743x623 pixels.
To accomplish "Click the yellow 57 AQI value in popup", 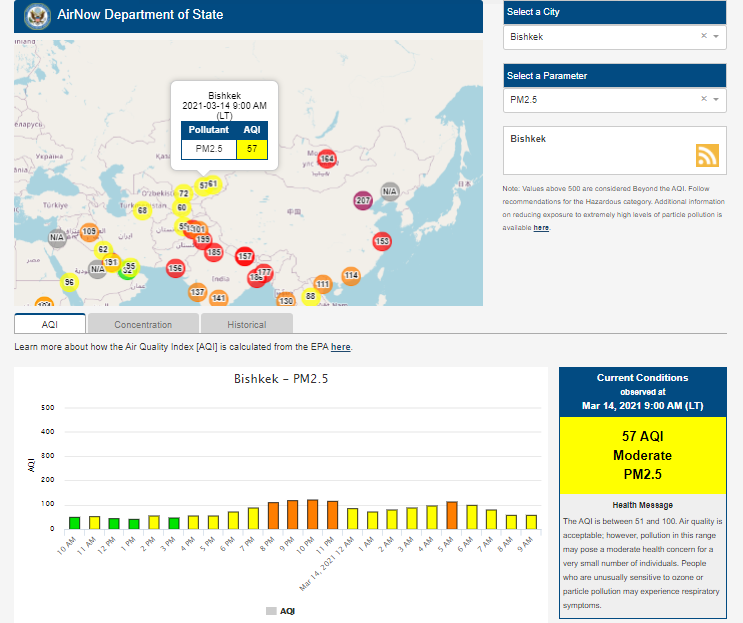I will 252,149.
